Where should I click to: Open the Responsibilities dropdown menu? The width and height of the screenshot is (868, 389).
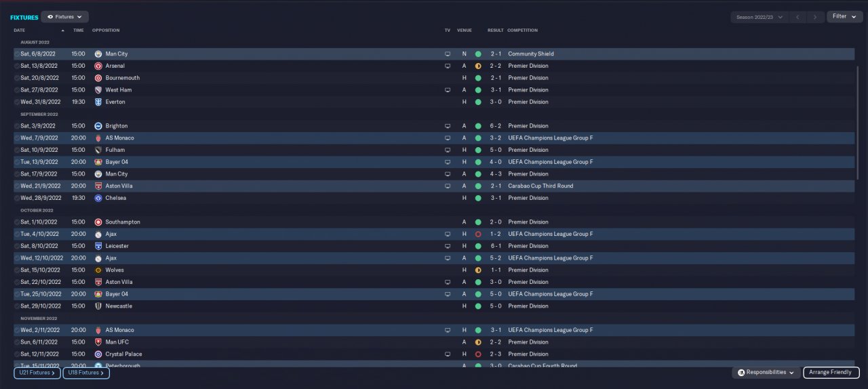click(766, 372)
